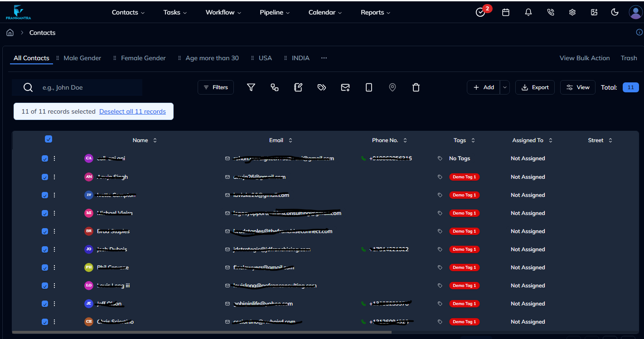644x339 pixels.
Task: Open the settings gear icon
Action: (572, 12)
